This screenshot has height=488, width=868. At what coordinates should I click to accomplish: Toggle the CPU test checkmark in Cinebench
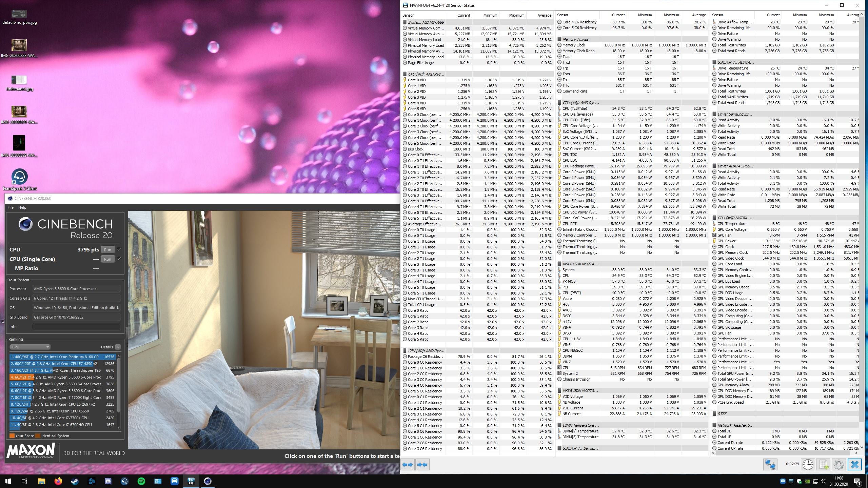pyautogui.click(x=119, y=249)
